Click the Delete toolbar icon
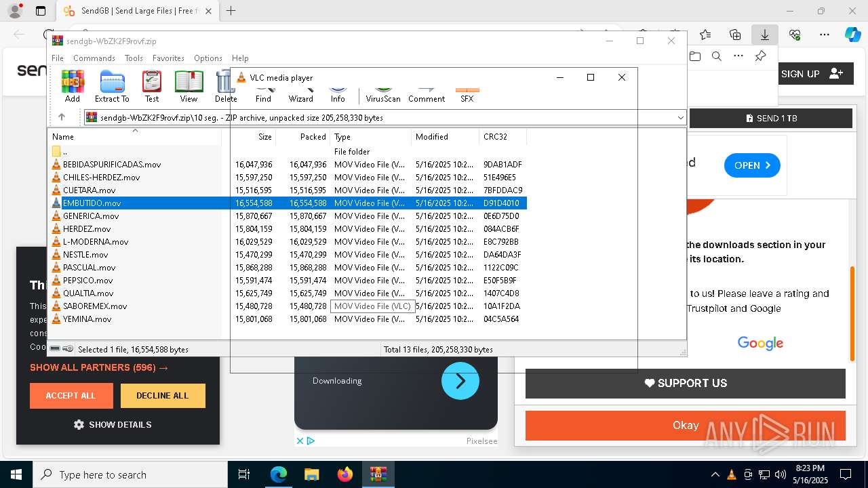 pos(225,86)
